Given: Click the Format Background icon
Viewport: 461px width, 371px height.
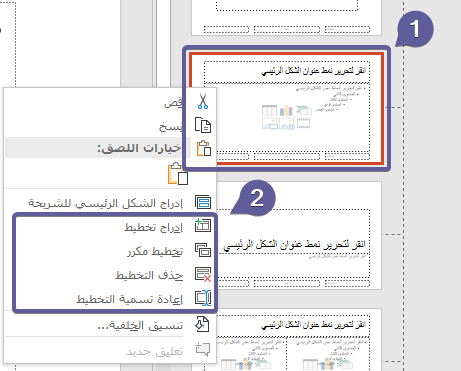Looking at the screenshot, I should (x=202, y=324).
